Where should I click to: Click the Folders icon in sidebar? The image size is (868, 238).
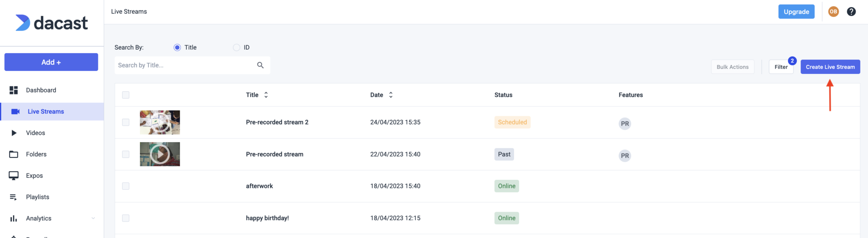(14, 154)
